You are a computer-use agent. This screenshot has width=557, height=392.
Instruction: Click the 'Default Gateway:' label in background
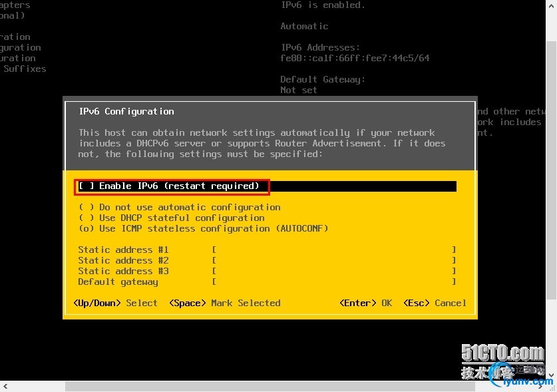click(323, 79)
